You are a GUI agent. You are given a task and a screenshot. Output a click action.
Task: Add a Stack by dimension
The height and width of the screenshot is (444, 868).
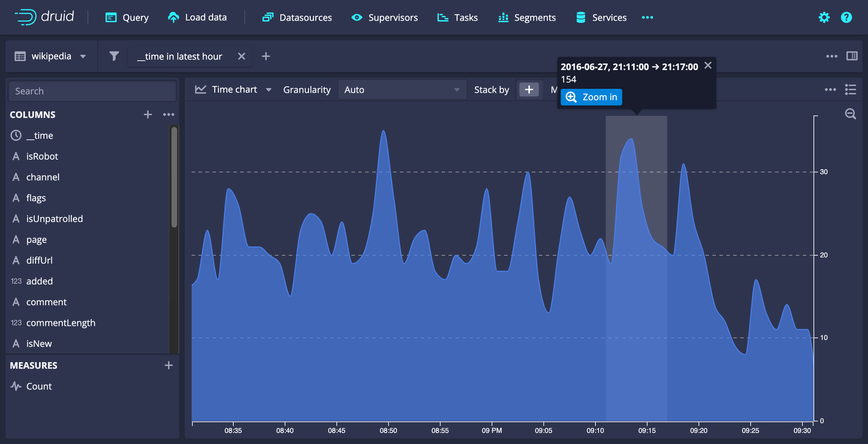click(529, 90)
